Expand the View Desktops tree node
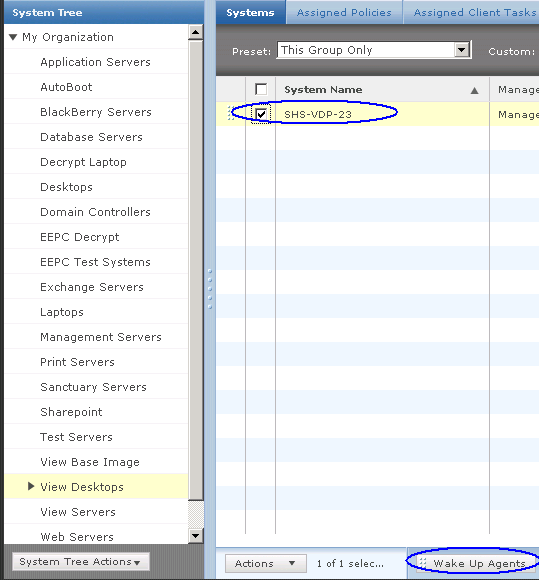This screenshot has height=580, width=539. pos(31,486)
